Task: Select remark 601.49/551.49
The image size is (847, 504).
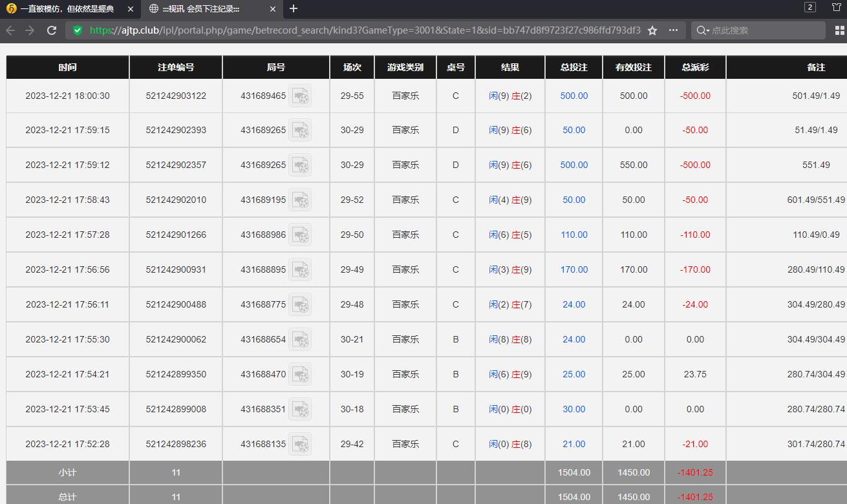Action: 816,200
